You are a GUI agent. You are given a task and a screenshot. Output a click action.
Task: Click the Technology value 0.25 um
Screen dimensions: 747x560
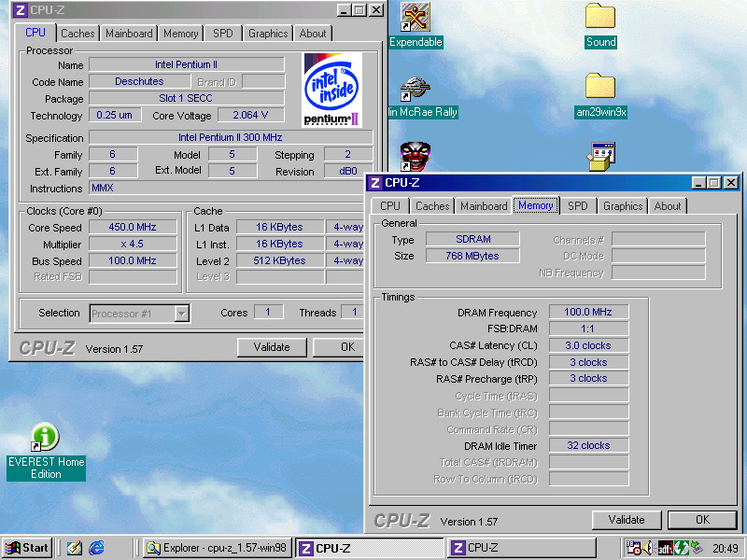coord(114,115)
